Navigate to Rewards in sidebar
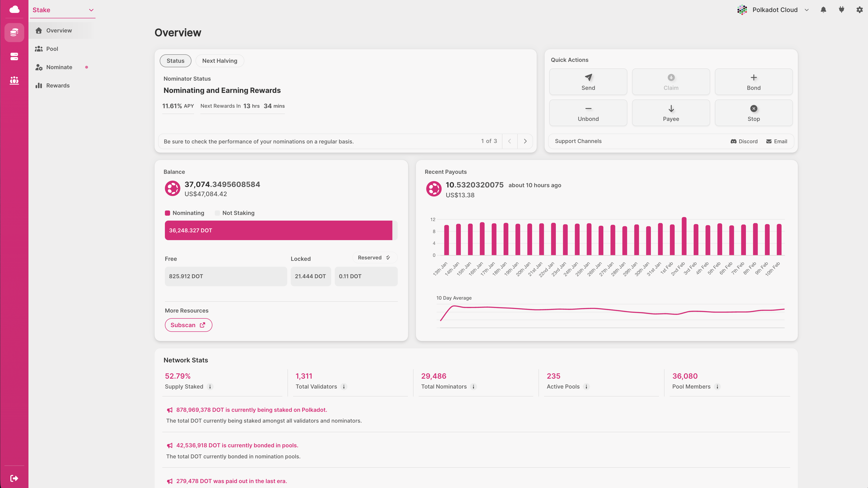 (x=58, y=86)
